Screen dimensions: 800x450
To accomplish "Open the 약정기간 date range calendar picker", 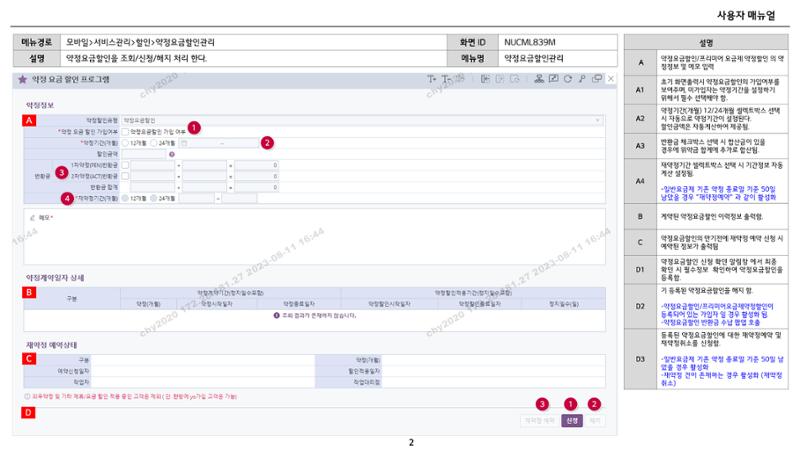I will coord(184,143).
